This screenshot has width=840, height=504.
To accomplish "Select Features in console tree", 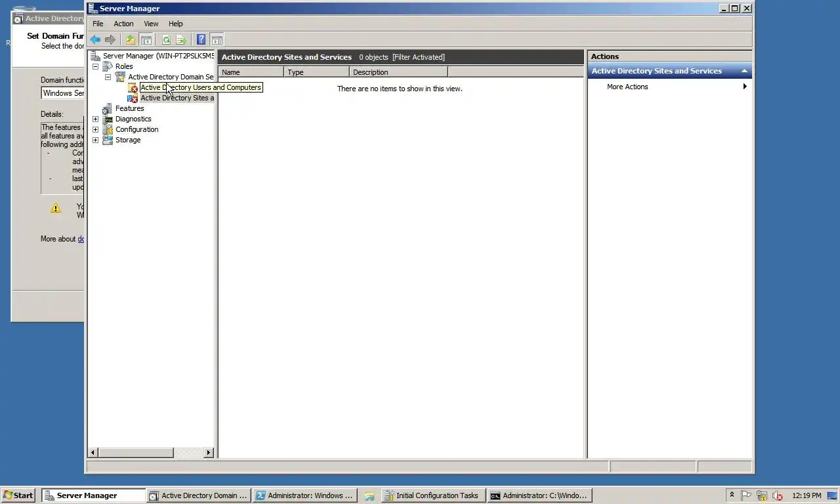I will click(129, 108).
